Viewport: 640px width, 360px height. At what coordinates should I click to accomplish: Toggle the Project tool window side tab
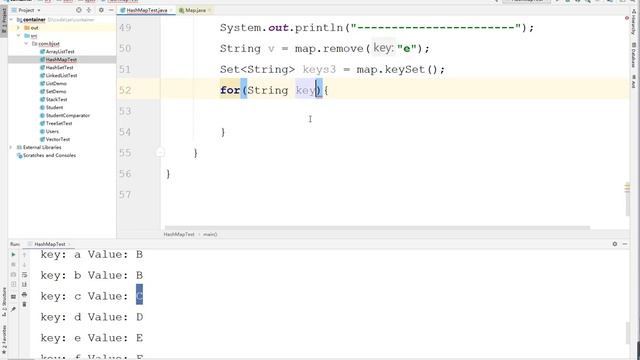pyautogui.click(x=4, y=21)
